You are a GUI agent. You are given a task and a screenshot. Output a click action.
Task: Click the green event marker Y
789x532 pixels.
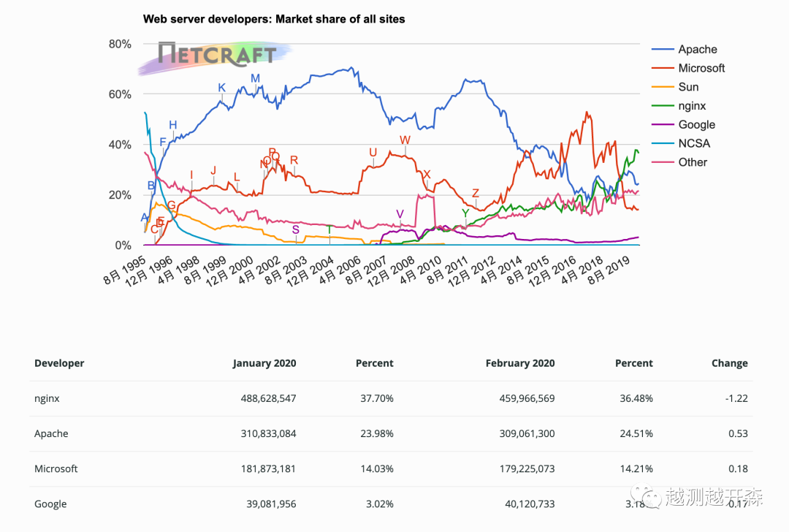(465, 213)
